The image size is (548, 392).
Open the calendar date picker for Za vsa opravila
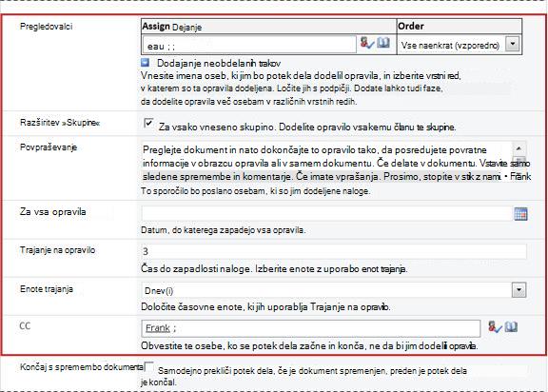520,214
